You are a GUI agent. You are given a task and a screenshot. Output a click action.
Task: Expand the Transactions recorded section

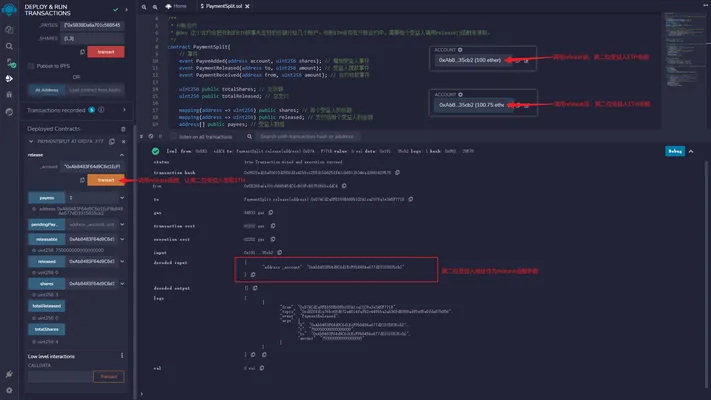pos(124,110)
